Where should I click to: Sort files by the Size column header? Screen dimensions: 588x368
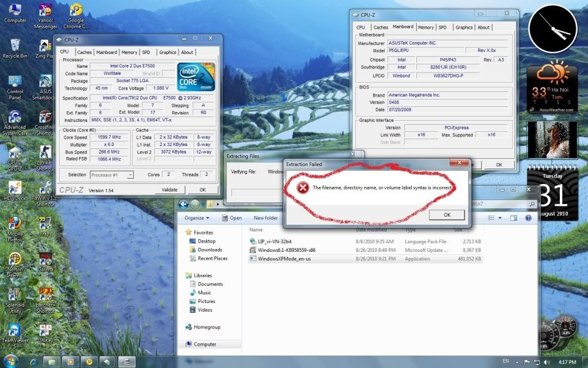click(458, 230)
